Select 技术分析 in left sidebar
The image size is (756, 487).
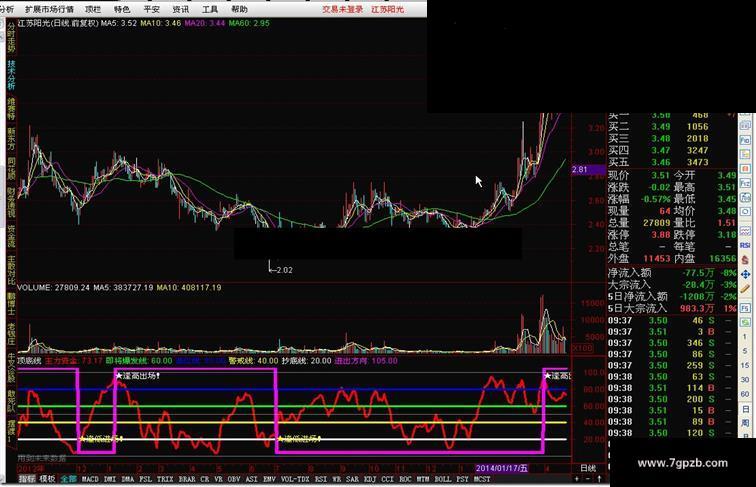[11, 75]
